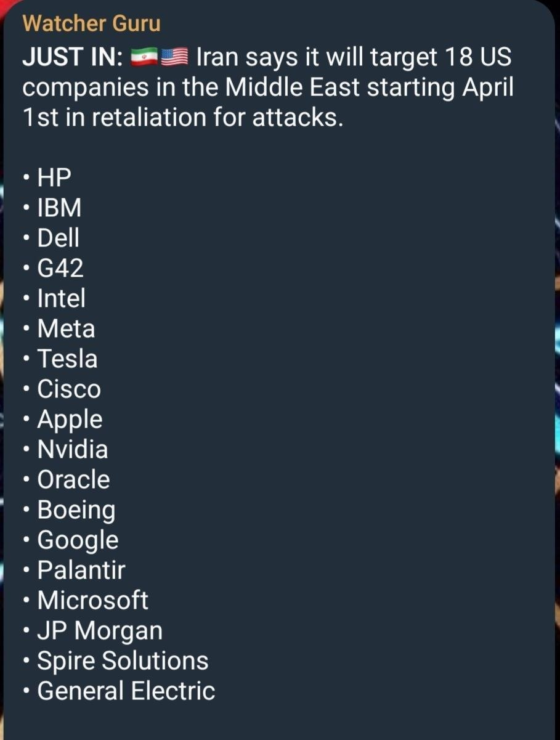Click on Tesla in the list
Viewport: 560px width, 740px height.
pos(67,359)
